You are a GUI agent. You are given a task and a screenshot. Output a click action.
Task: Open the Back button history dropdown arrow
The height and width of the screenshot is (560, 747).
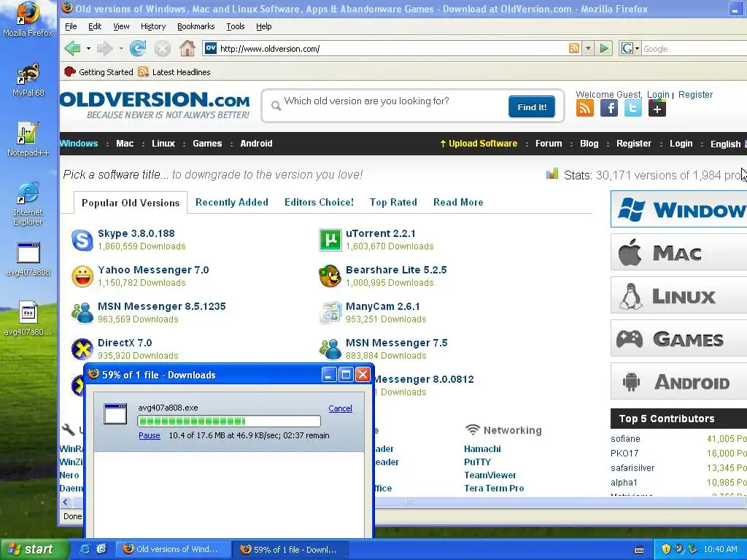88,49
